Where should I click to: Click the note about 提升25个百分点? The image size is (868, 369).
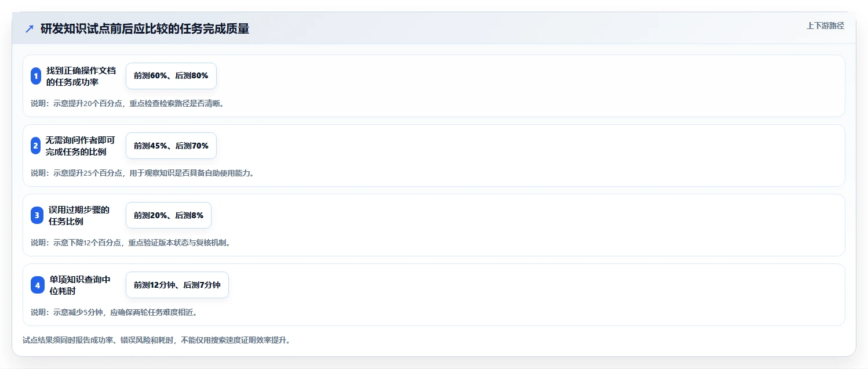[143, 173]
